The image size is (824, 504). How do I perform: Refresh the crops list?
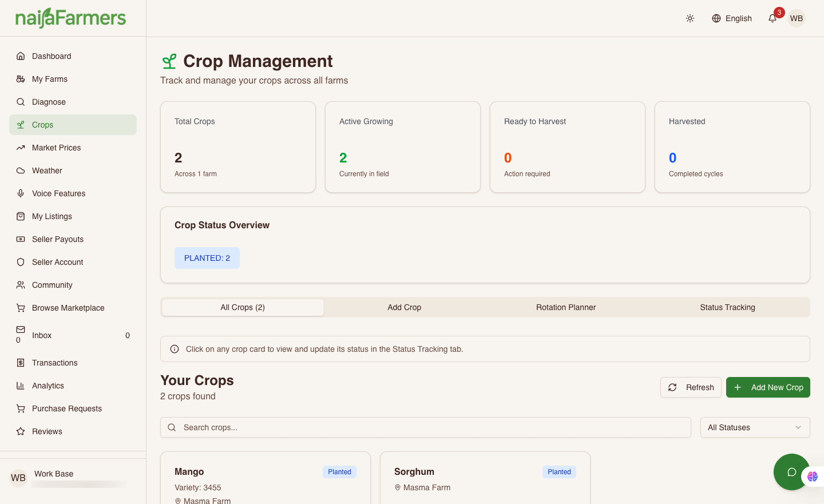(x=691, y=387)
